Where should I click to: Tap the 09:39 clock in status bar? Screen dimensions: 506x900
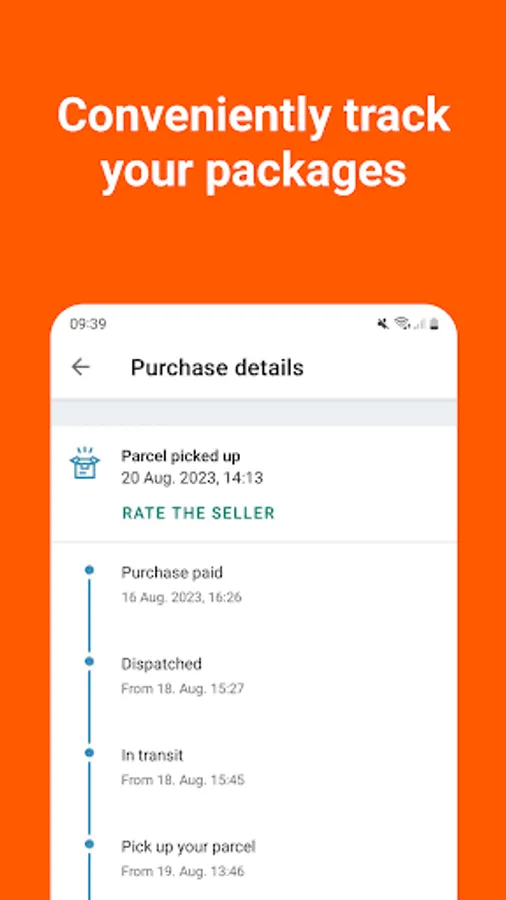88,324
